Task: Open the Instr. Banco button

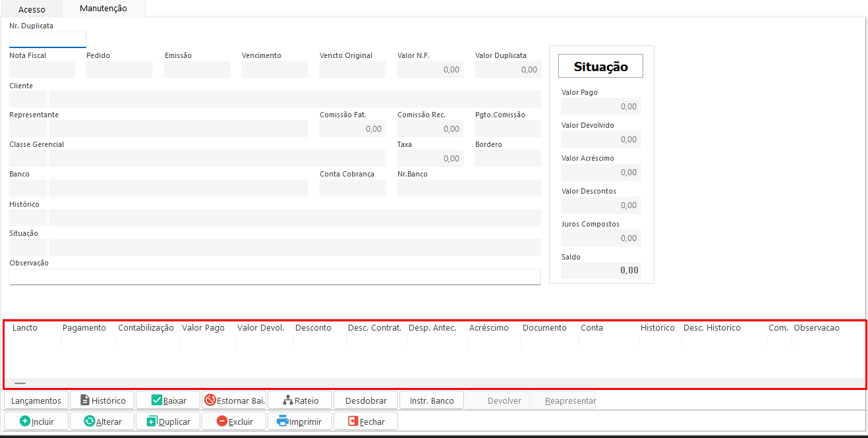Action: click(x=431, y=400)
